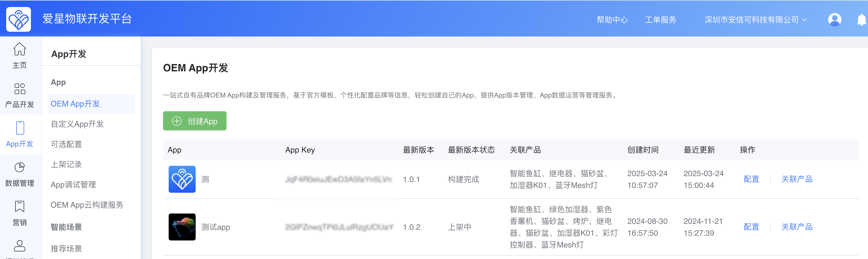Click the 测试app name text
Screen dimensions: 868x259
pyautogui.click(x=216, y=227)
